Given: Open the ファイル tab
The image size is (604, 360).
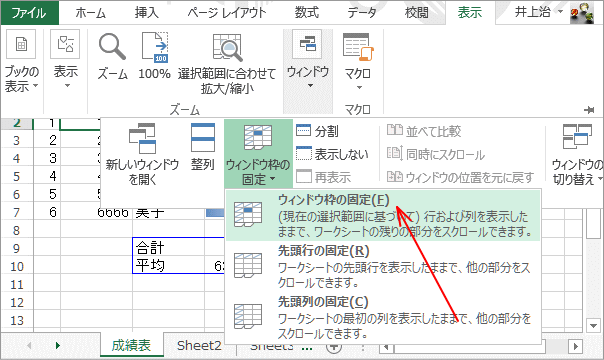Looking at the screenshot, I should tap(29, 13).
